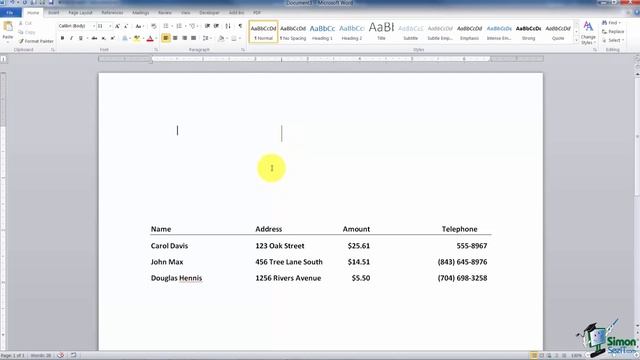Toggle strikethrough formatting
This screenshot has height=360, width=640.
94,38
